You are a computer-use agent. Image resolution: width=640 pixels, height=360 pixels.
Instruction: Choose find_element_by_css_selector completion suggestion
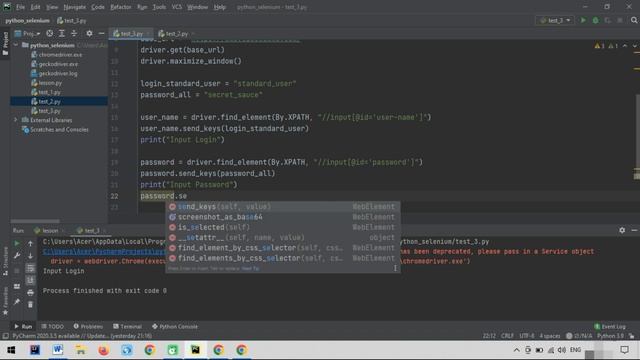click(282, 248)
